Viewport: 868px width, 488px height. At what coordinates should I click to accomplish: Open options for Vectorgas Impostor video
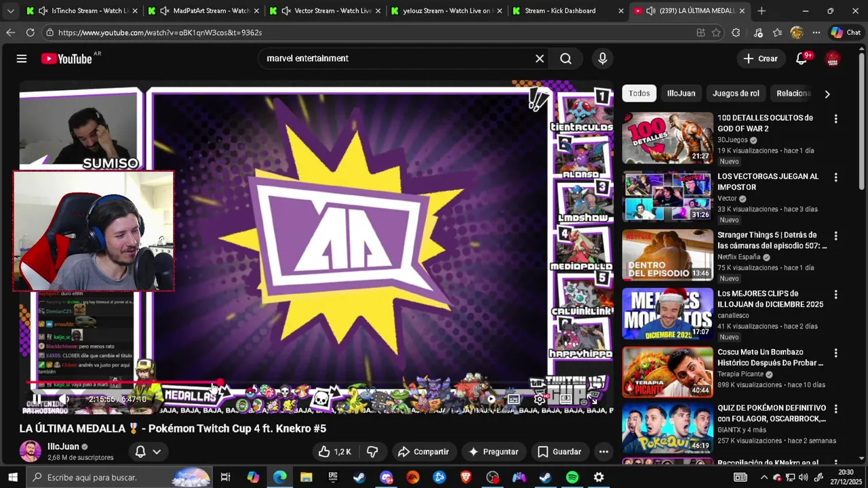835,178
